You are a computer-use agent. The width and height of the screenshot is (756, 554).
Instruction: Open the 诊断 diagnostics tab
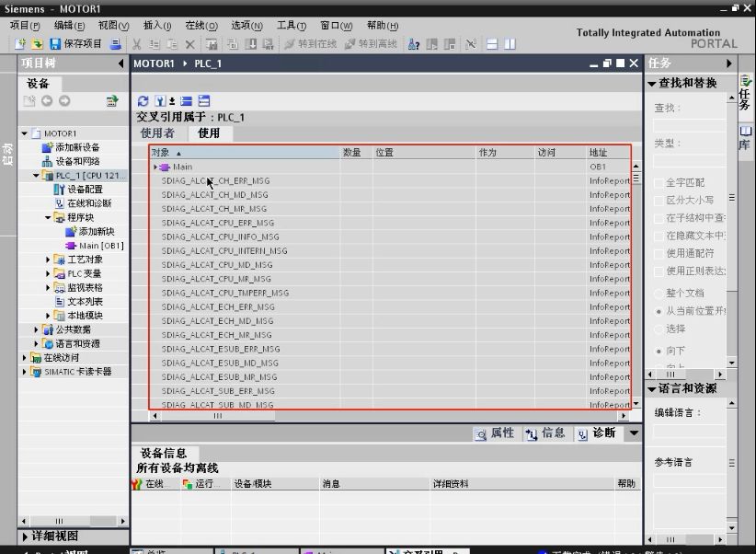click(596, 433)
